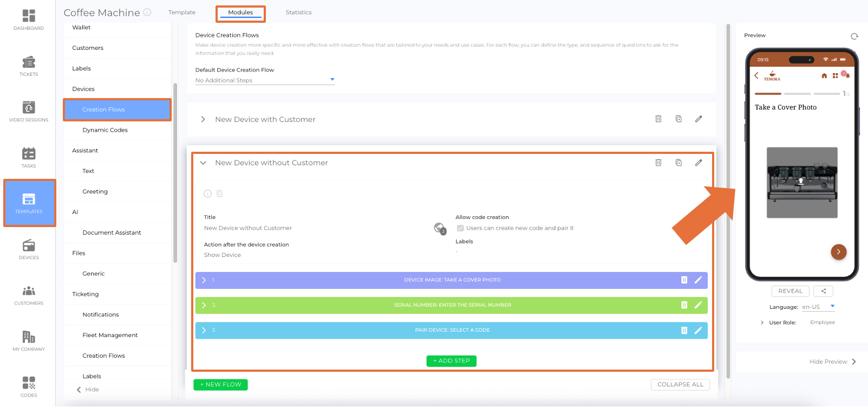Delete the New Device with Customer flow
This screenshot has width=868, height=407.
(658, 119)
